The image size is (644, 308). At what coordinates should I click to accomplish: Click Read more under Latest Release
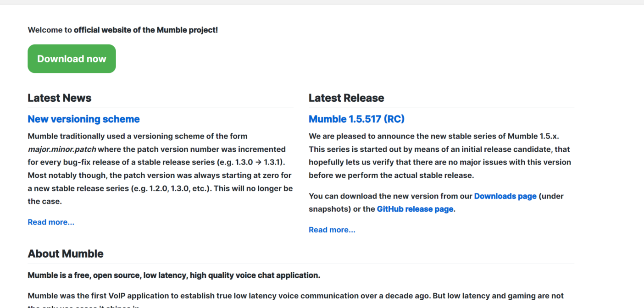[332, 230]
